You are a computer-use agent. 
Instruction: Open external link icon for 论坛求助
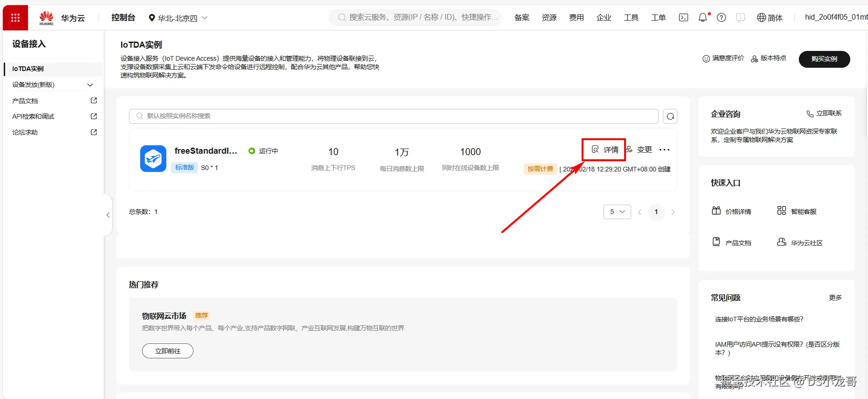click(x=94, y=132)
